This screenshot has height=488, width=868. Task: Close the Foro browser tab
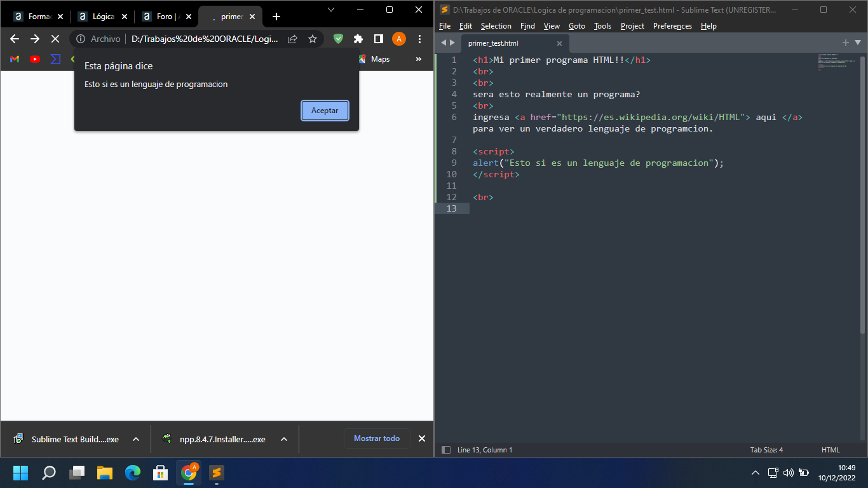pyautogui.click(x=188, y=17)
